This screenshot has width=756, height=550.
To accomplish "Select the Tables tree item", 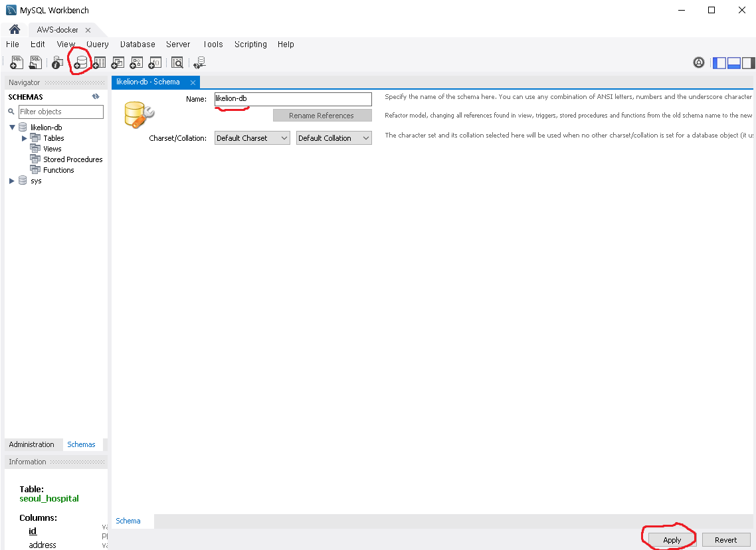I will click(54, 138).
